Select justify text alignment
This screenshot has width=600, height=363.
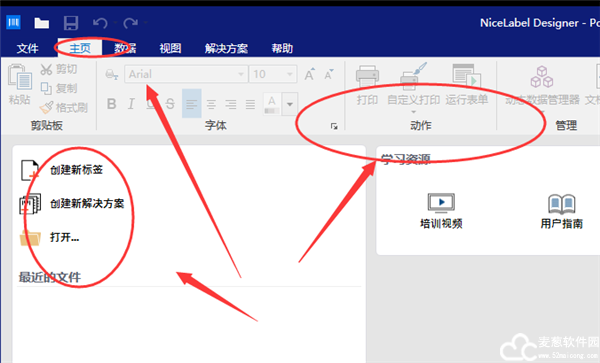point(250,104)
